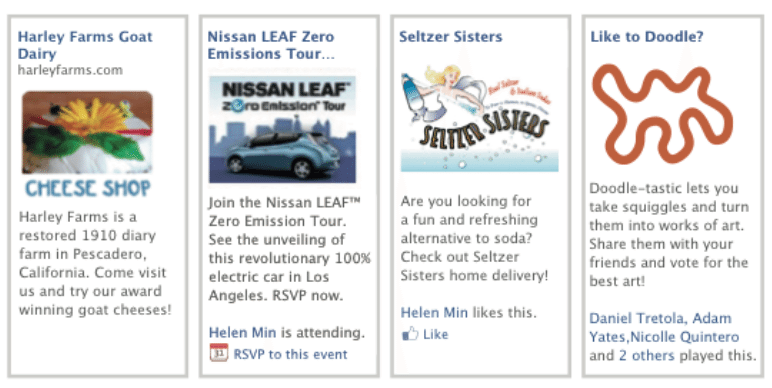This screenshot has width=772, height=388.
Task: Click the Seltzer Sisters logo image
Action: pos(480,118)
